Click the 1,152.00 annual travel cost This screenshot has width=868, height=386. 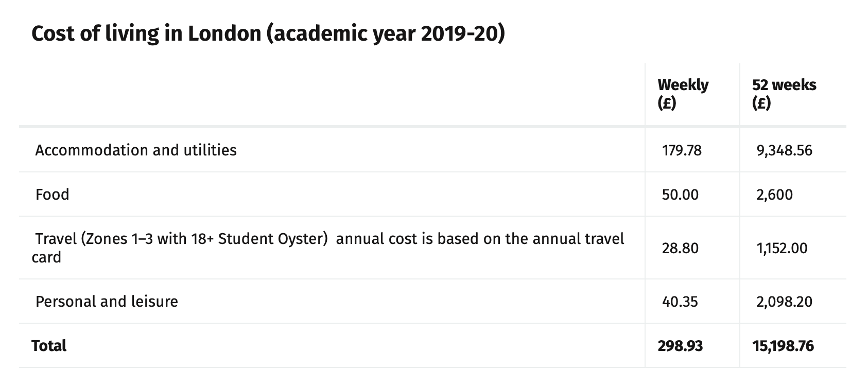[782, 248]
